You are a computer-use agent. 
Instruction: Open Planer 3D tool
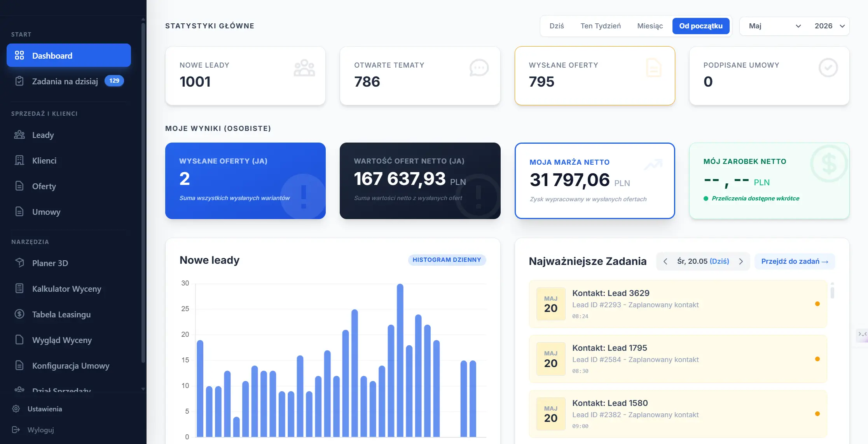click(x=69, y=263)
